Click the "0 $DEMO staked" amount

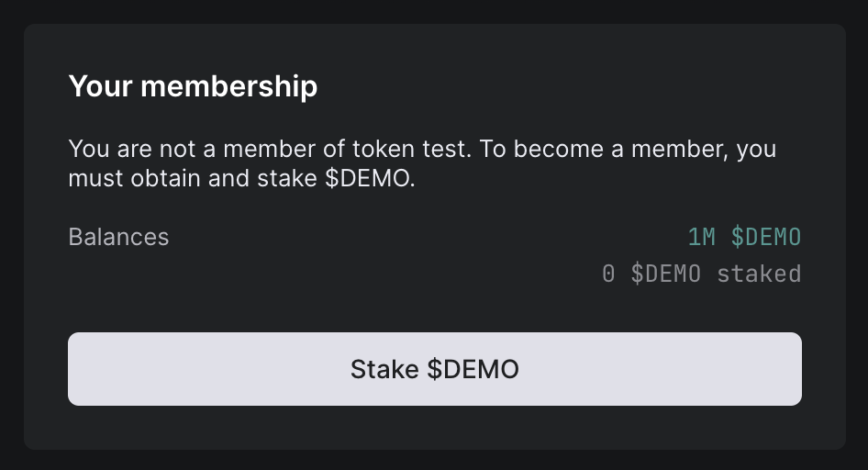[x=701, y=274]
